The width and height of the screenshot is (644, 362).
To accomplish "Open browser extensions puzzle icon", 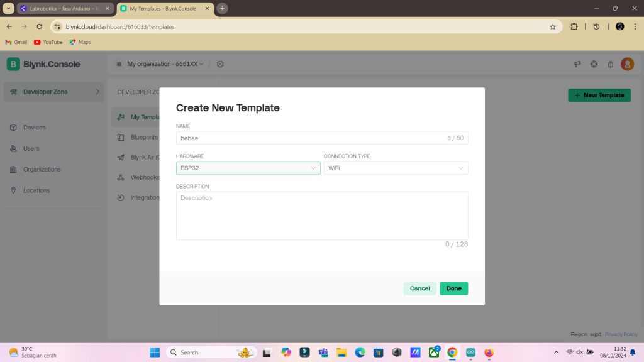I will coord(574,26).
